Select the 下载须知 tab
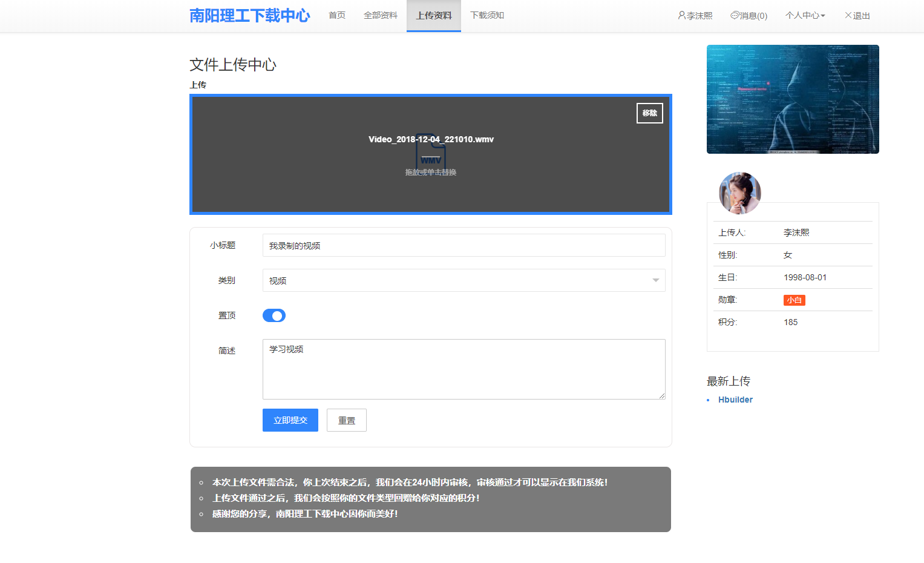Viewport: 924px width, 563px height. [487, 15]
